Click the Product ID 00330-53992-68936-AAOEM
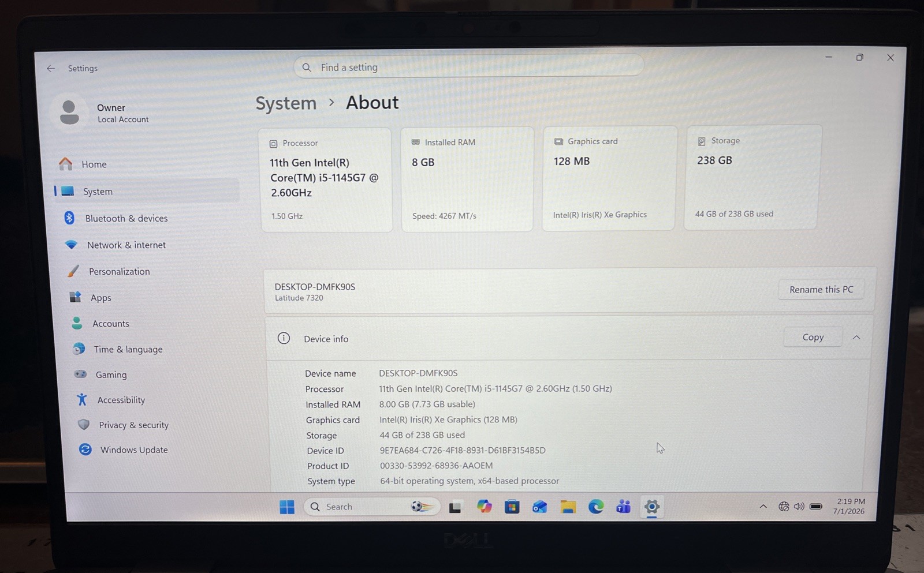This screenshot has width=924, height=573. click(x=436, y=465)
